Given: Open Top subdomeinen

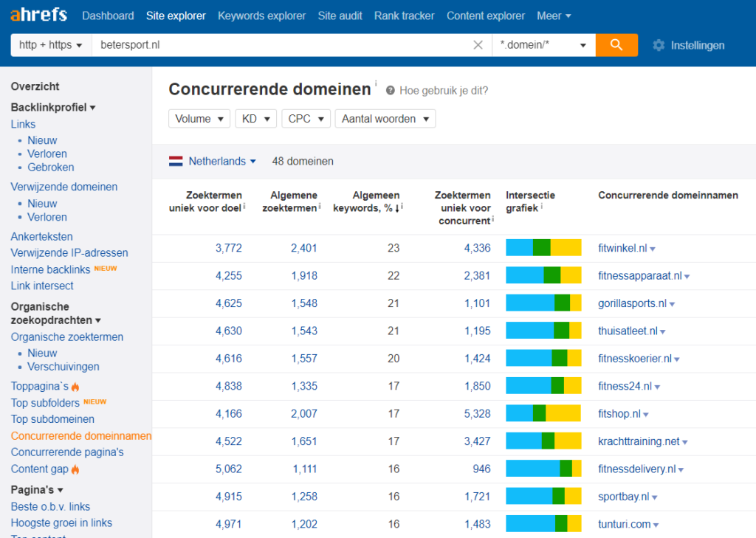Looking at the screenshot, I should (52, 419).
